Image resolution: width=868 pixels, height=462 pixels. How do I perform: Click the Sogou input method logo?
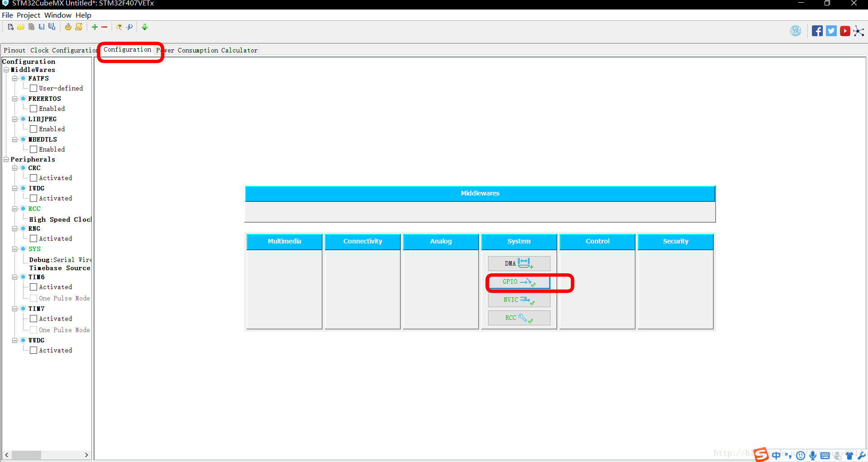pyautogui.click(x=761, y=454)
